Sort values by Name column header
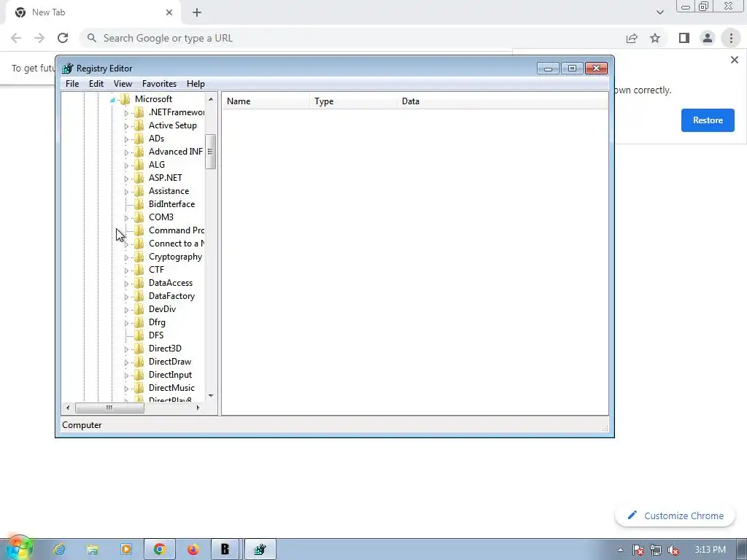The image size is (747, 560). point(266,101)
